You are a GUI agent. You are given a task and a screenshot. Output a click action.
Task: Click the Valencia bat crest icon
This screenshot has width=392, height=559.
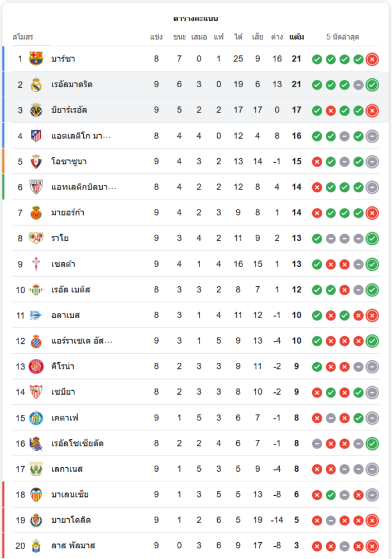tap(36, 495)
